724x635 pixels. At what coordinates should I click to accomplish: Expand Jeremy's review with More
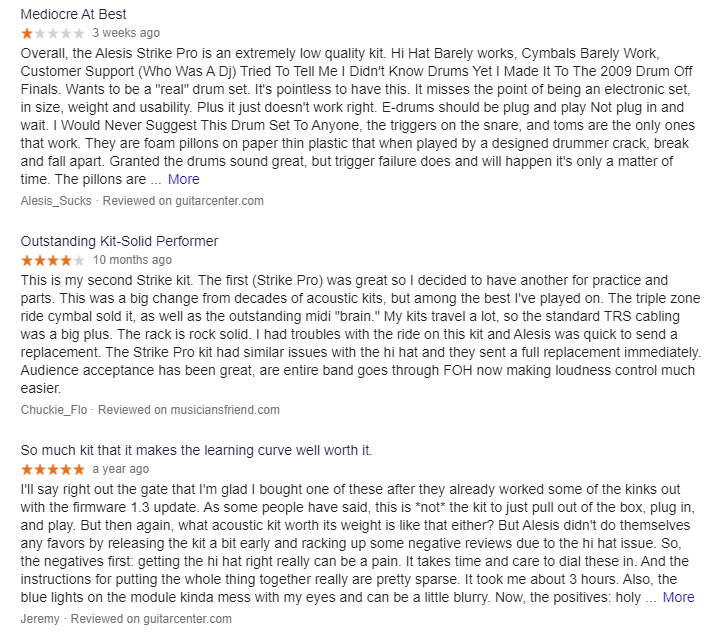[678, 597]
